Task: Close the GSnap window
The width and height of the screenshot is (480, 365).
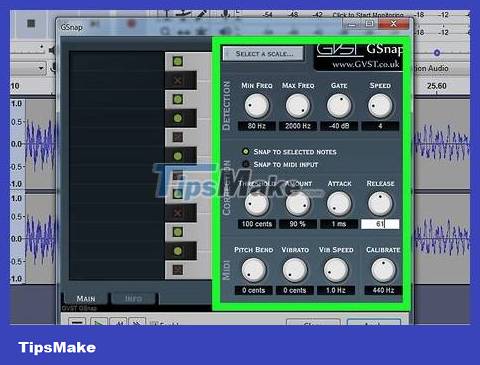Action: click(x=394, y=23)
